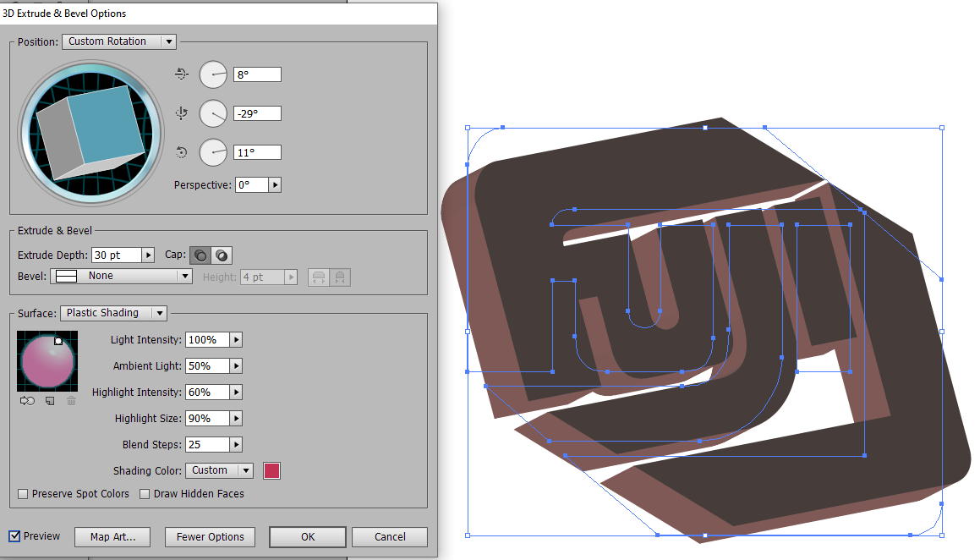Expand the Bevel None dropdown
Viewport: 980px width, 560px height.
(x=122, y=277)
